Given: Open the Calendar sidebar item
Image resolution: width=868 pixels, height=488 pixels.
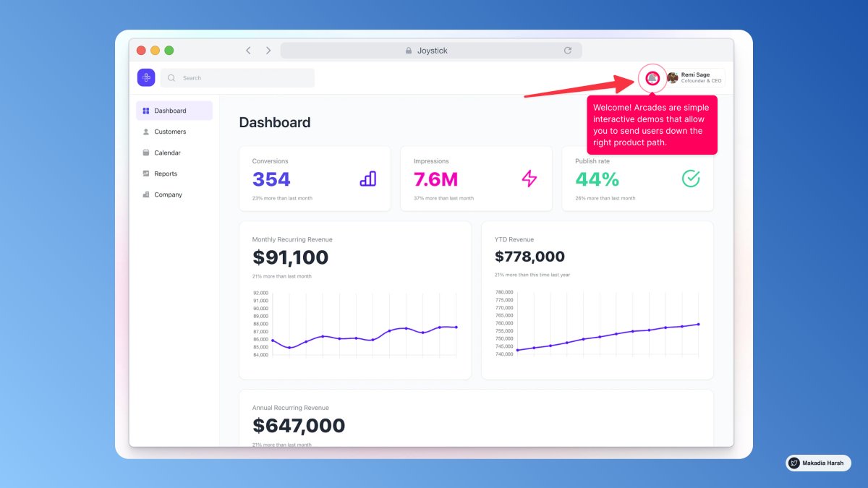Looking at the screenshot, I should [x=174, y=153].
